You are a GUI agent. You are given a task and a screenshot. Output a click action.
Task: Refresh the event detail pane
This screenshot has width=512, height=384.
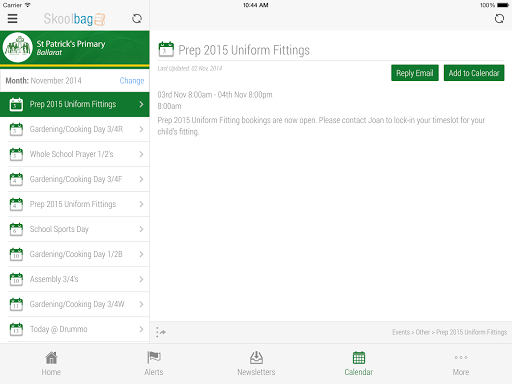pyautogui.click(x=499, y=19)
